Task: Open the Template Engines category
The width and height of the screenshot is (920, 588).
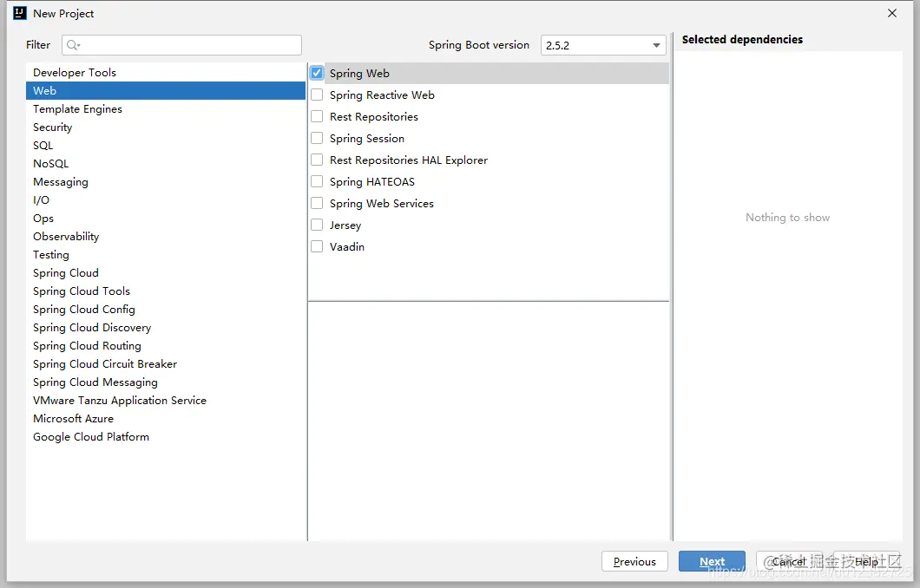Action: coord(166,108)
